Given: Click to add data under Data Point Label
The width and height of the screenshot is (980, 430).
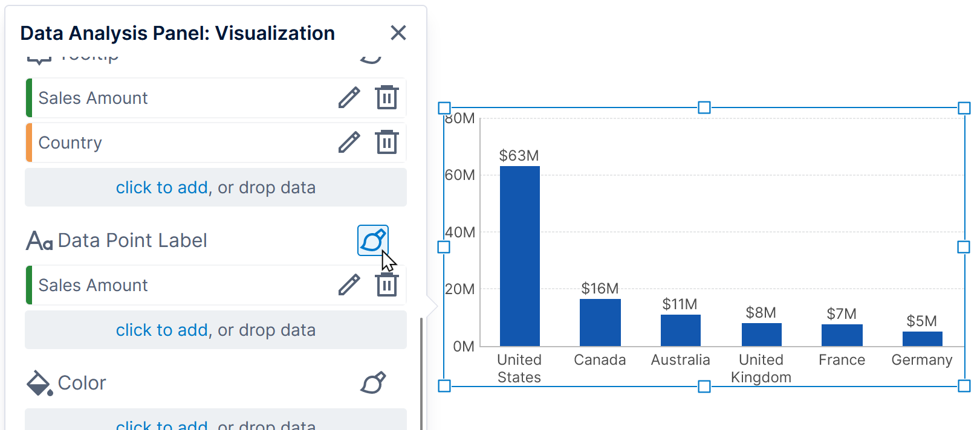Looking at the screenshot, I should coord(161,330).
